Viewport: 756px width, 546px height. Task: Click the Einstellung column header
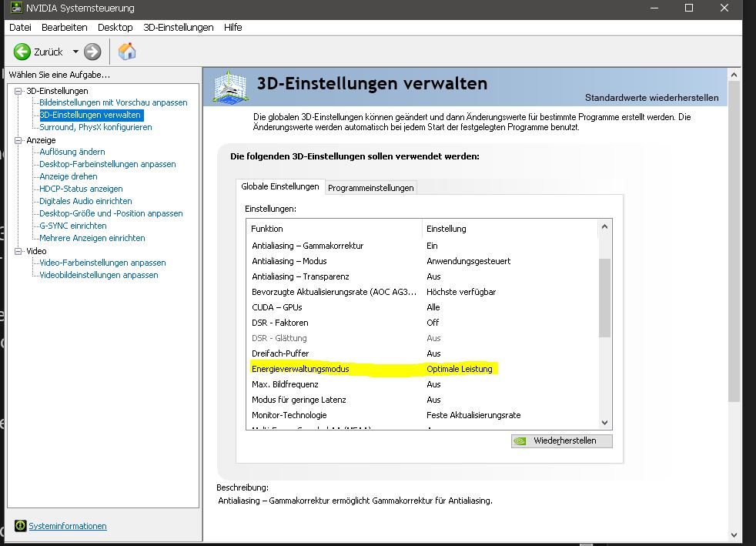click(x=510, y=229)
